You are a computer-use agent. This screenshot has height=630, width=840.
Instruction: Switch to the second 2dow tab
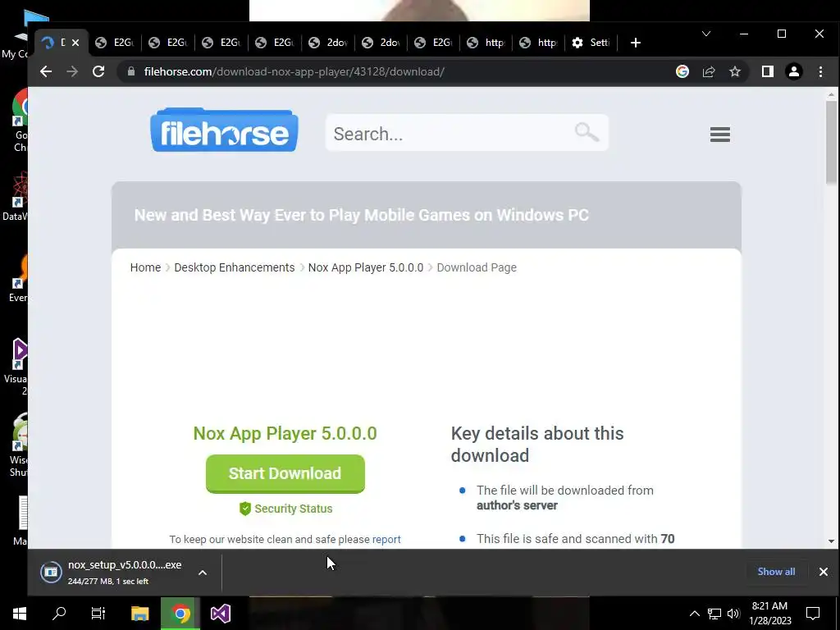coord(381,43)
